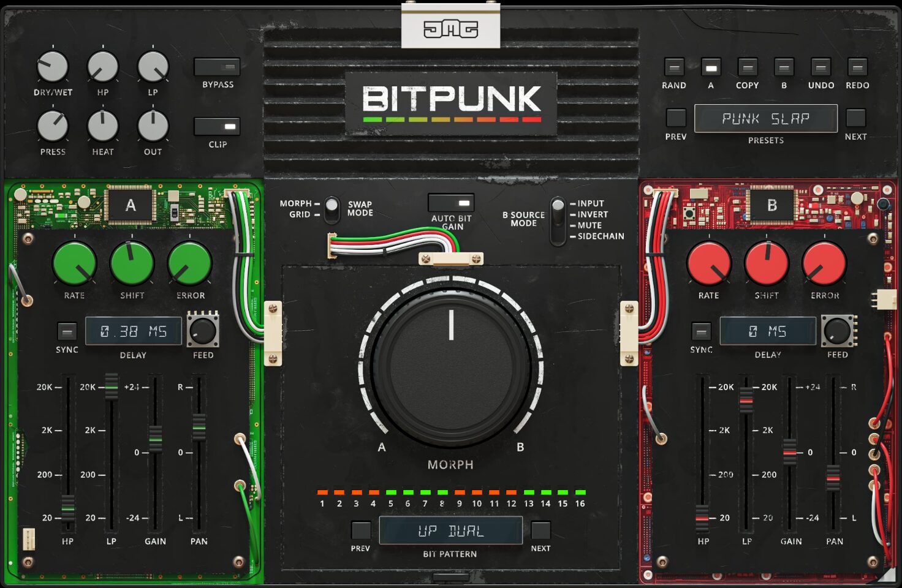Toggle bit 13 LED in pattern
Viewport: 902px width, 588px height.
tap(528, 492)
